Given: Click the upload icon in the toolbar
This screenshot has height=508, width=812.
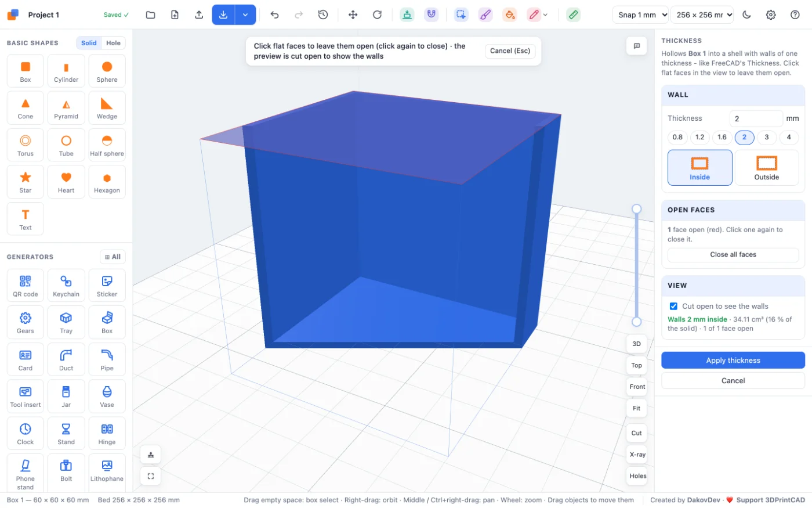Looking at the screenshot, I should (x=199, y=15).
